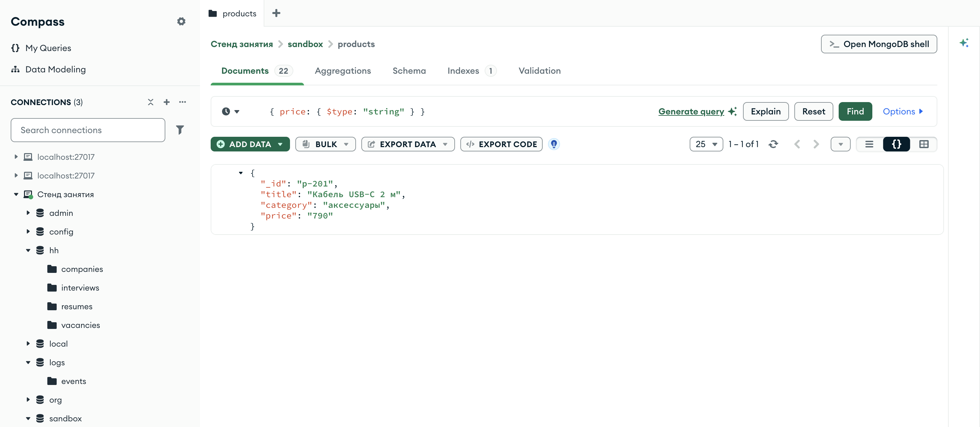Click Generate query link
980x427 pixels.
(x=691, y=111)
